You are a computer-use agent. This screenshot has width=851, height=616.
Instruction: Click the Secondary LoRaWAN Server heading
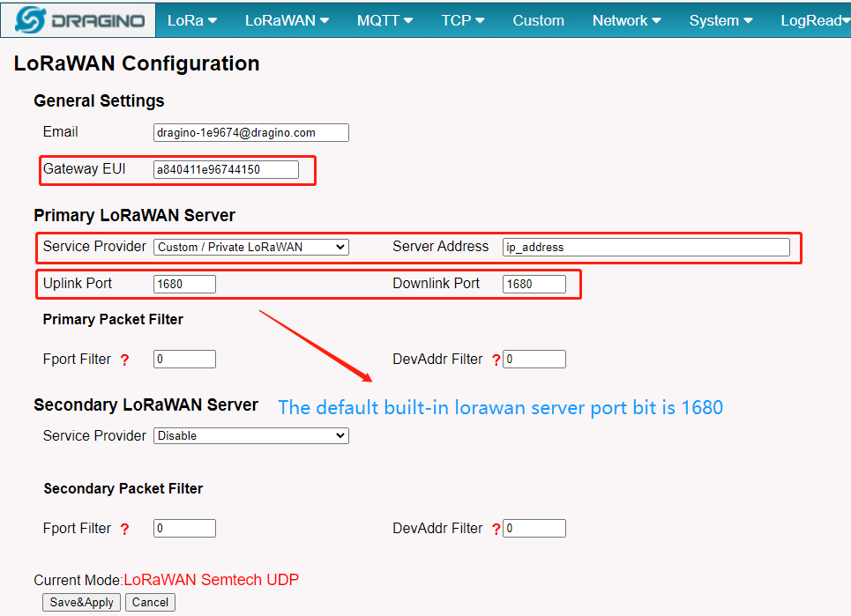[x=146, y=405]
